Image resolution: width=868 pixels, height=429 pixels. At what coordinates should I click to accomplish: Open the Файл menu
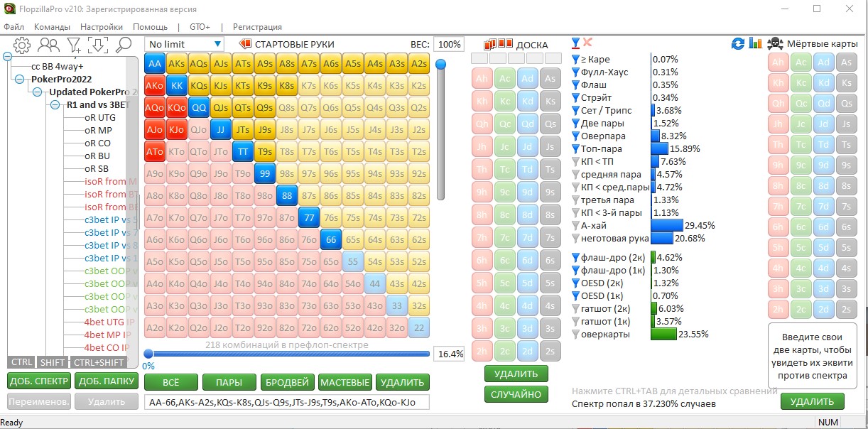coord(14,27)
